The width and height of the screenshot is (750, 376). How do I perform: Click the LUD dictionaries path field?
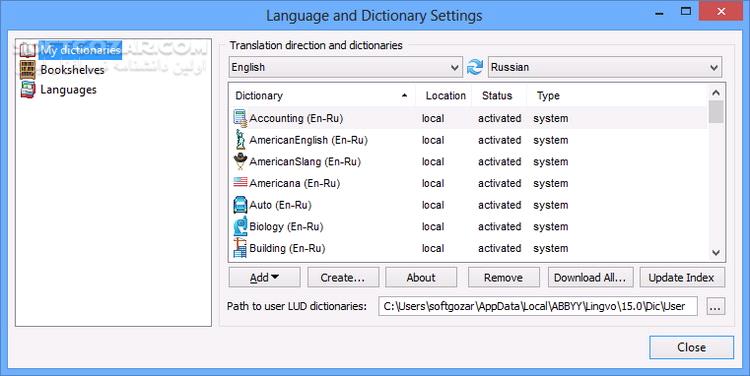pyautogui.click(x=538, y=306)
